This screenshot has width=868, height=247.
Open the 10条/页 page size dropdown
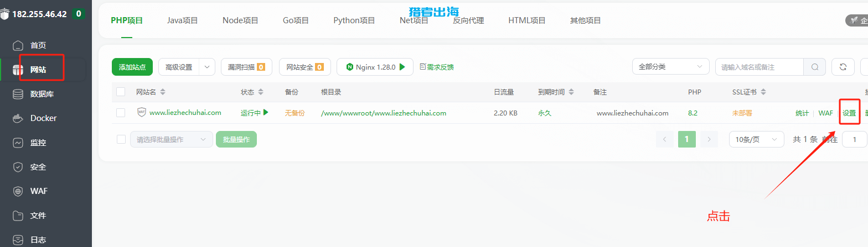click(756, 139)
